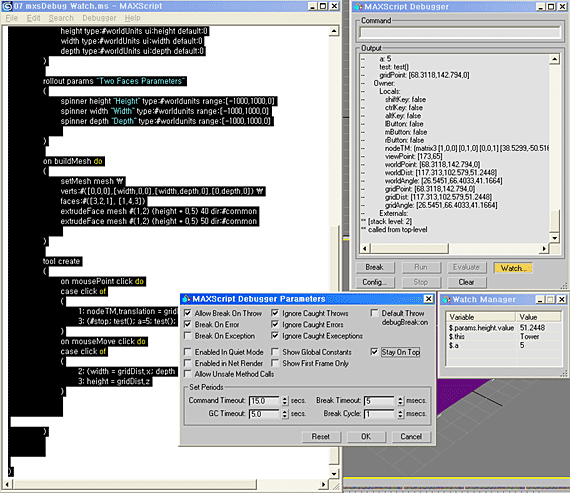Image resolution: width=570 pixels, height=493 pixels.
Task: Click the Command input field in Debugger
Action: (460, 33)
